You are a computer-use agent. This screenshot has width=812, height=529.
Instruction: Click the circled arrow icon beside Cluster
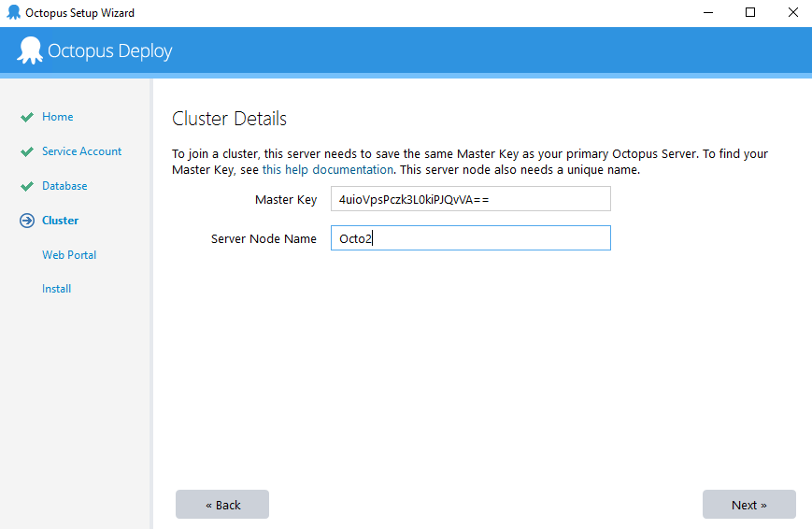(x=27, y=222)
